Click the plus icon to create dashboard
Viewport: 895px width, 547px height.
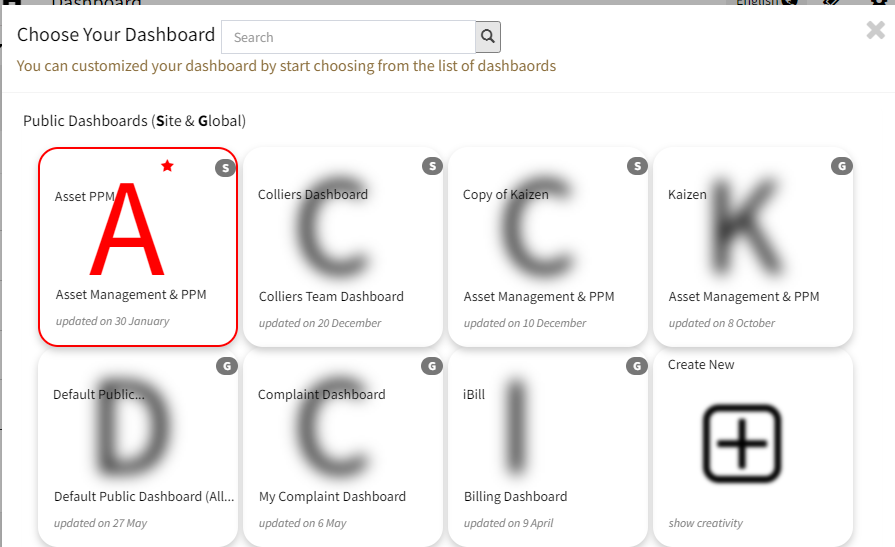(x=741, y=443)
